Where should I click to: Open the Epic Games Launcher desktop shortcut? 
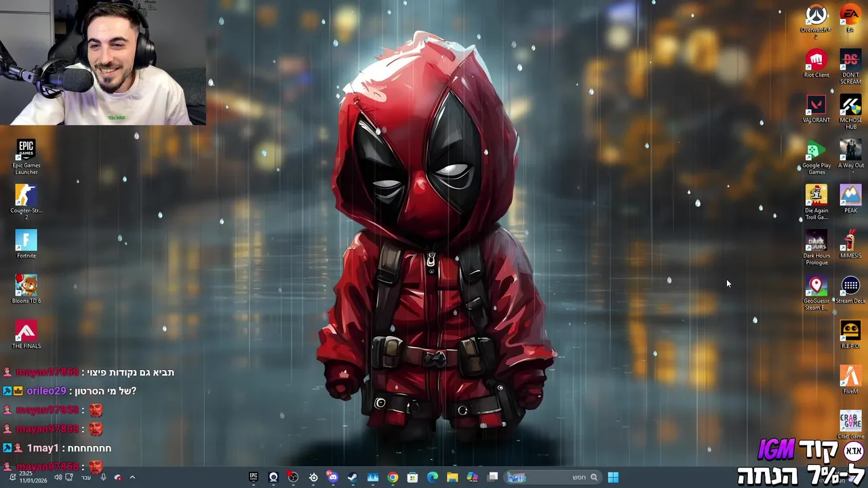[x=26, y=157]
